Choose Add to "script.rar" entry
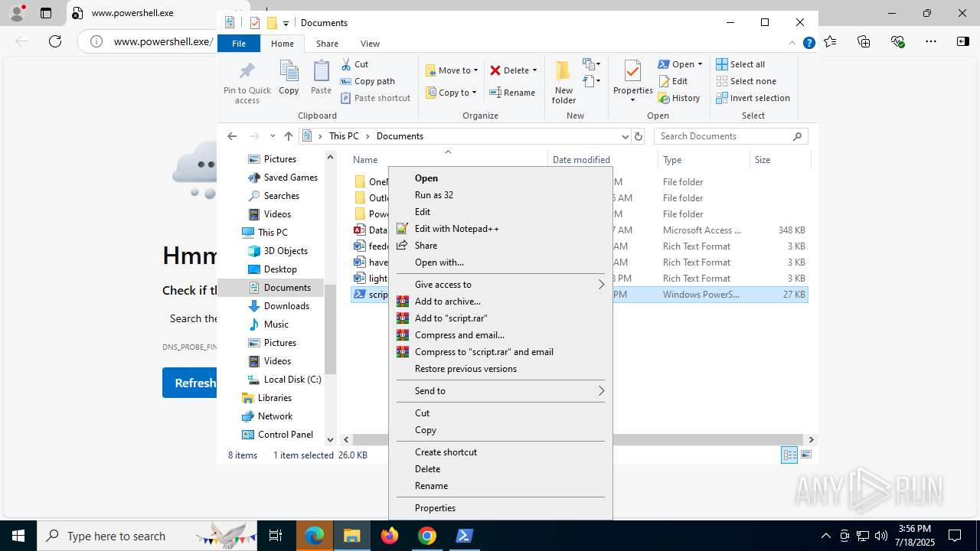The height and width of the screenshot is (551, 980). [x=501, y=318]
